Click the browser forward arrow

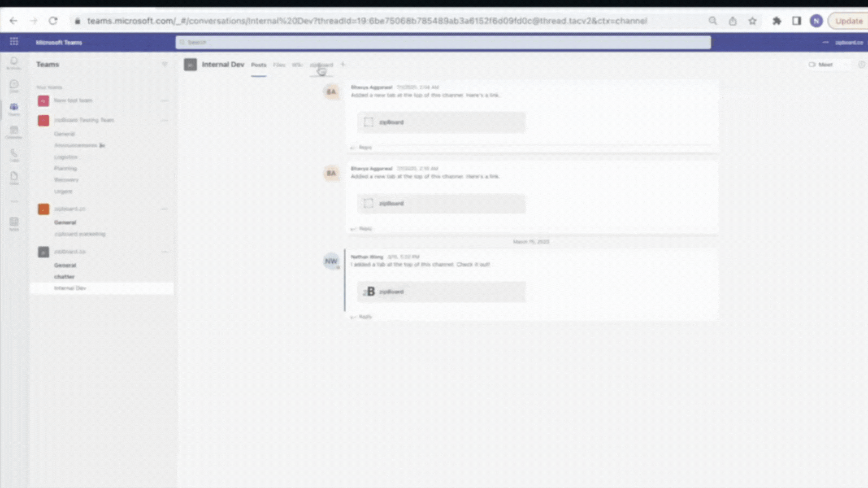pyautogui.click(x=33, y=21)
